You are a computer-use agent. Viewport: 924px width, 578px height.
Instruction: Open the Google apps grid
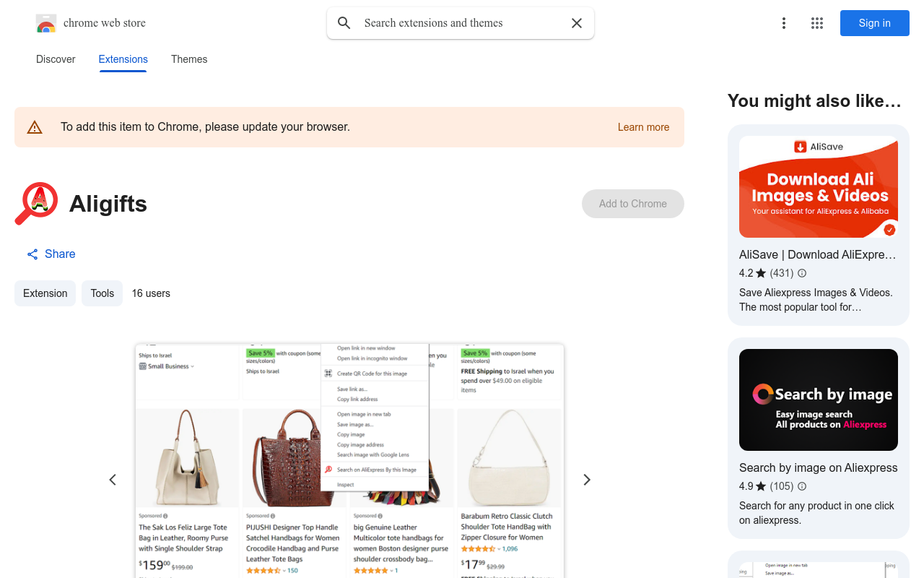817,23
